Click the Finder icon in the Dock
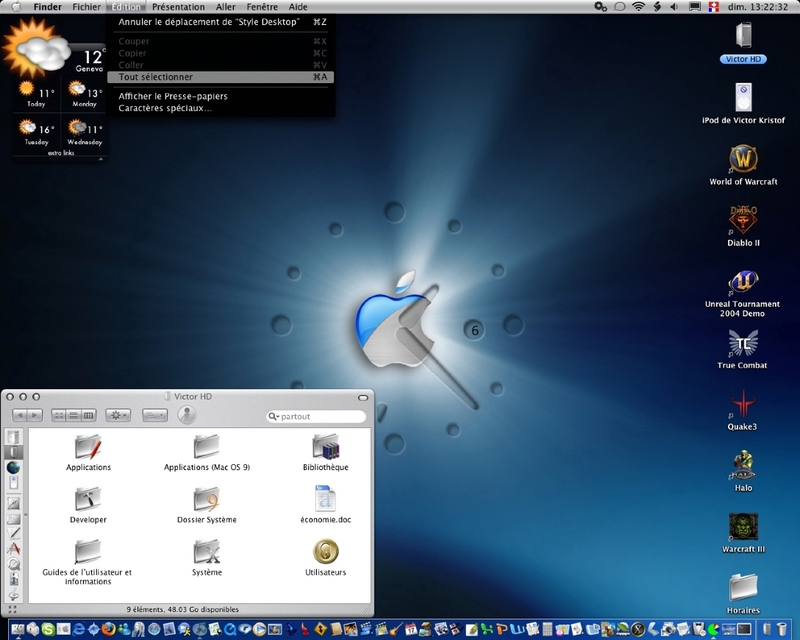The image size is (800, 640). (18, 629)
